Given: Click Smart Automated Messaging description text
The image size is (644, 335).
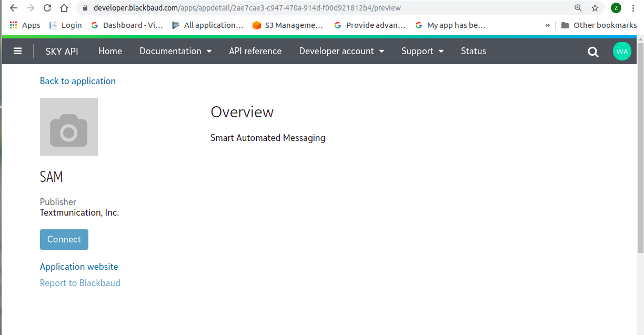Looking at the screenshot, I should coord(268,138).
